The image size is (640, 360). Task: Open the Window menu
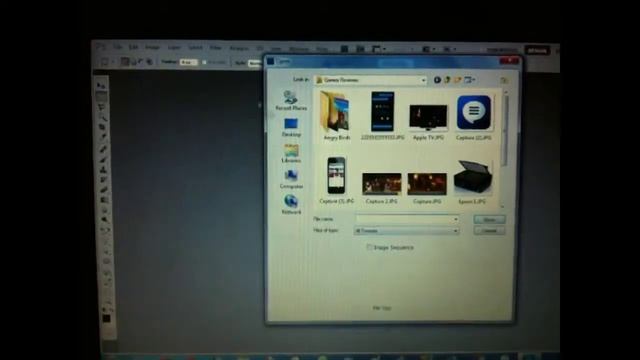point(299,49)
